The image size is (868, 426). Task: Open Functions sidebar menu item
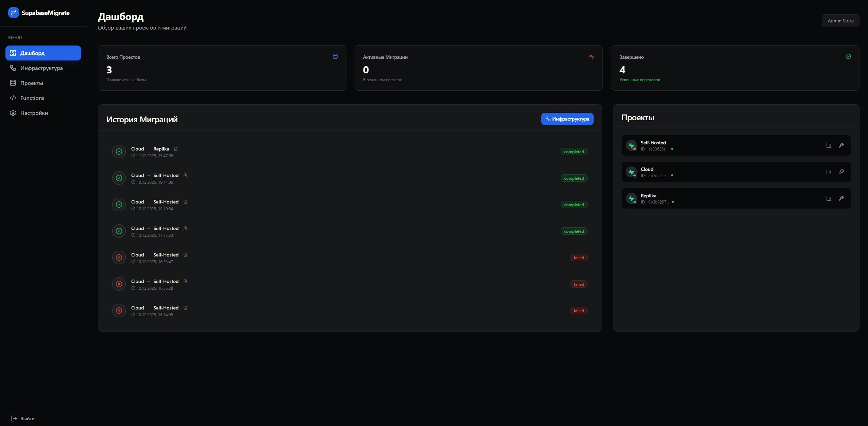coord(32,98)
